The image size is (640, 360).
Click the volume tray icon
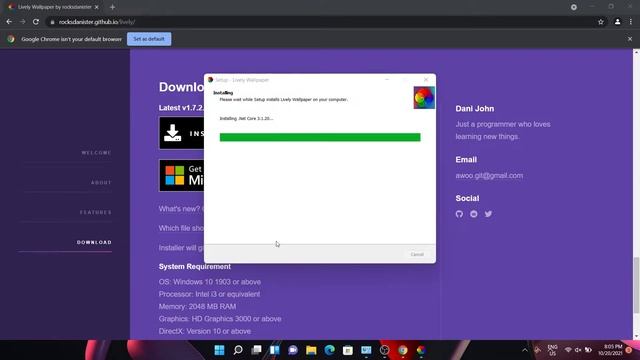pos(578,350)
